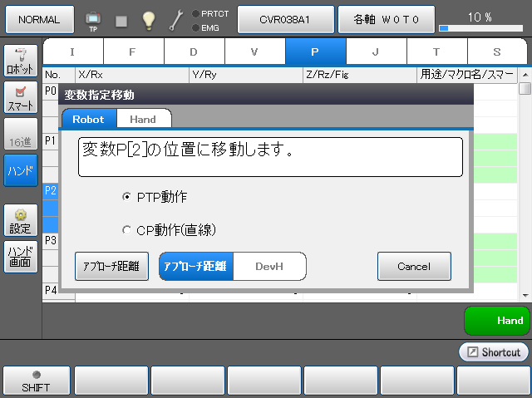Click the light bulb icon
This screenshot has height=398, width=532.
[148, 20]
